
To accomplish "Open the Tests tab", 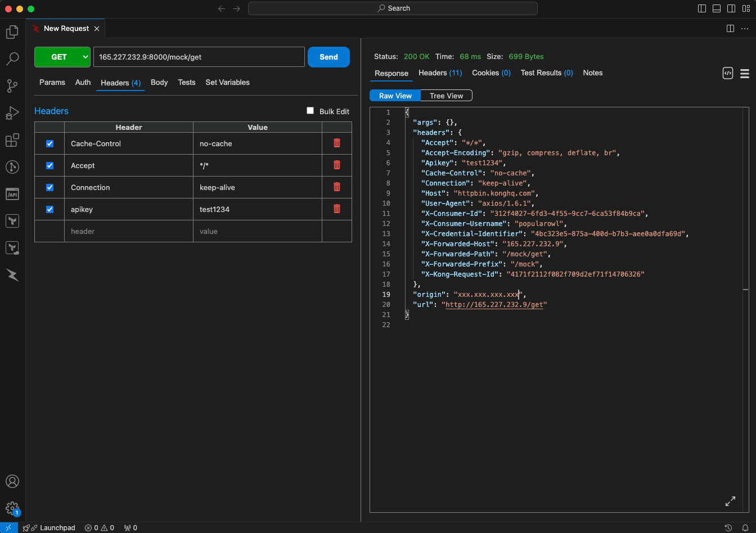I will (187, 82).
